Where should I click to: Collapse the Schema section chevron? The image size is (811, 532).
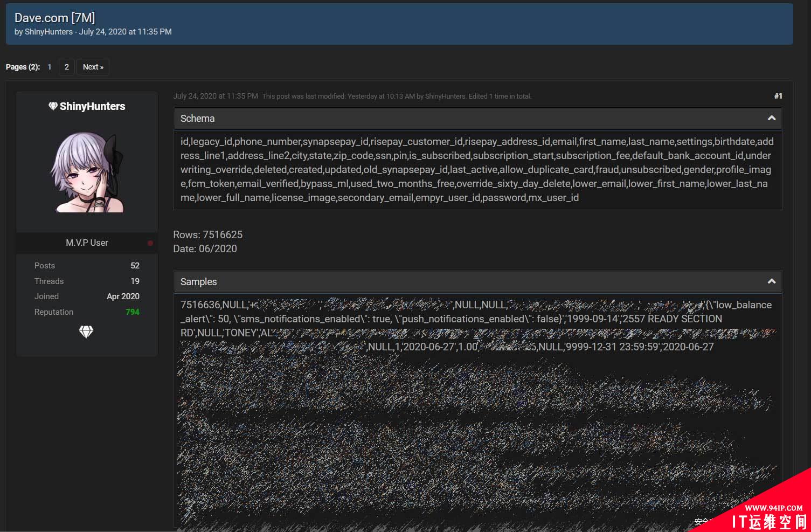[772, 118]
